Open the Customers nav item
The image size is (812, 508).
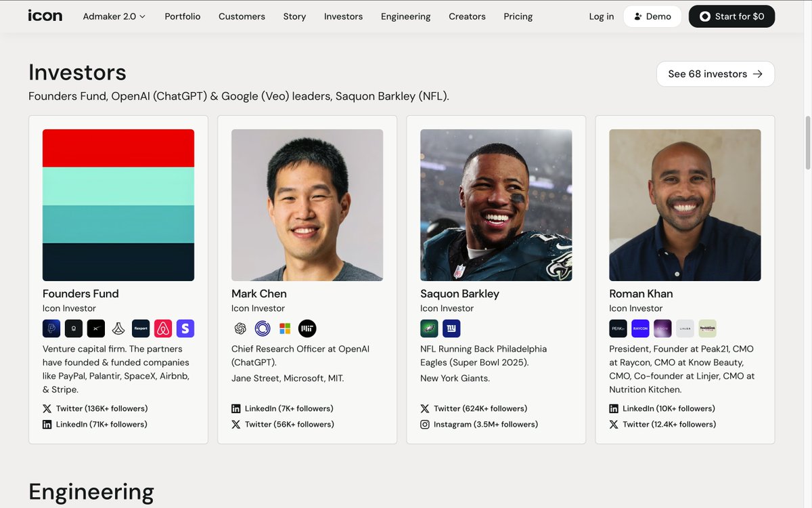(x=242, y=16)
